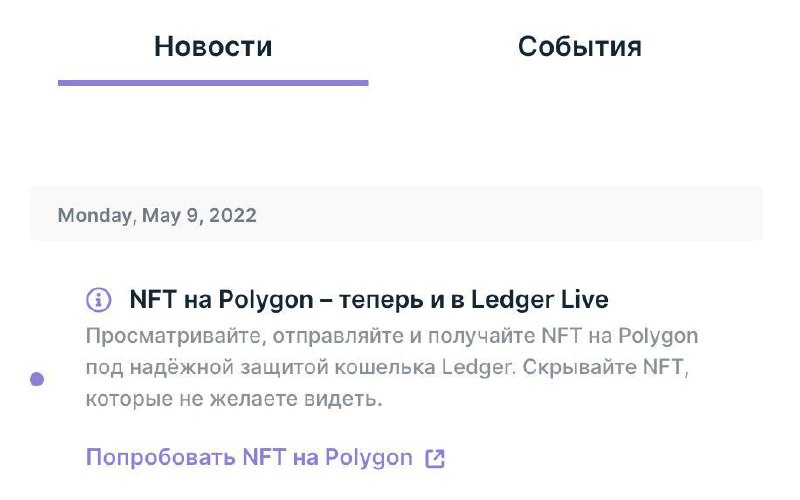800x500 pixels.
Task: Click the text которые не желаете видеть
Action: (x=234, y=400)
